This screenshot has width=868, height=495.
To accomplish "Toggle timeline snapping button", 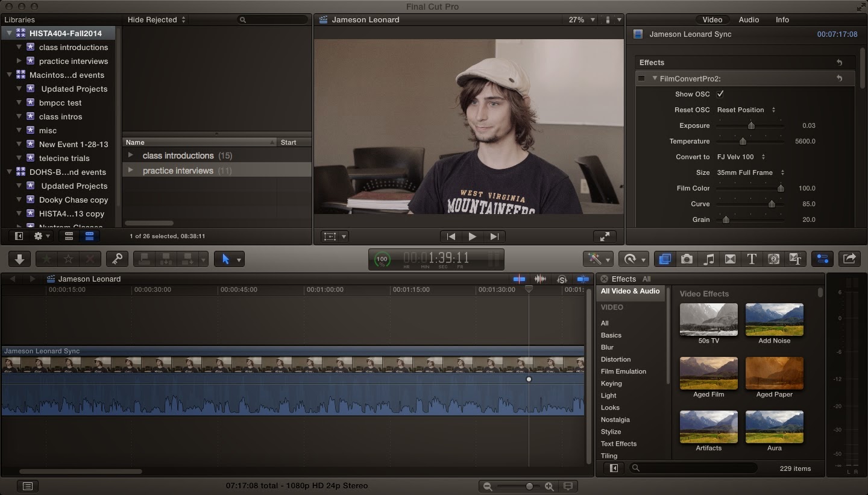I will 583,279.
